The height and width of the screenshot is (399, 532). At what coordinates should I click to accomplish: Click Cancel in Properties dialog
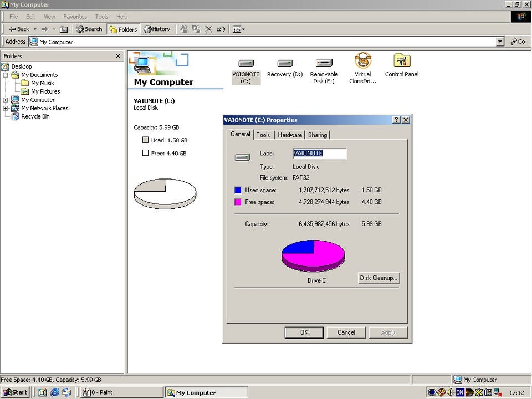[x=346, y=332]
